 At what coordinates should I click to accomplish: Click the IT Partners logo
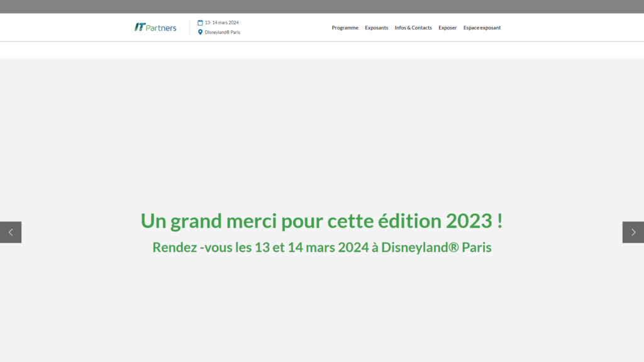pyautogui.click(x=155, y=28)
